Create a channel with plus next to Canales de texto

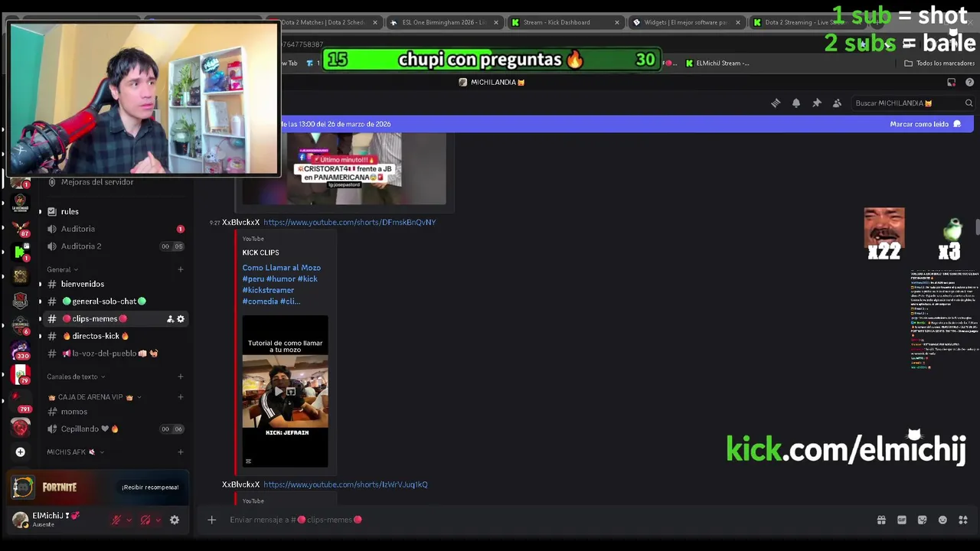(181, 377)
